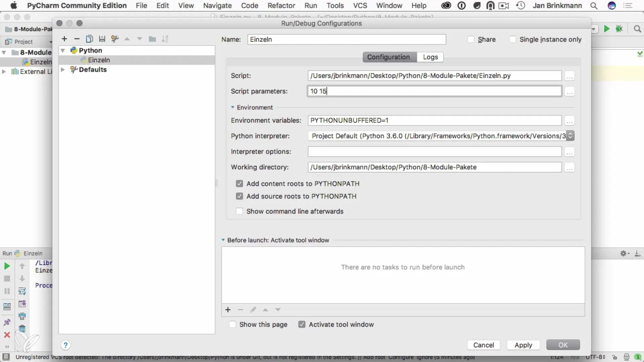Run Einzeln from the main toolbar
The height and width of the screenshot is (362, 644).
pos(606,29)
